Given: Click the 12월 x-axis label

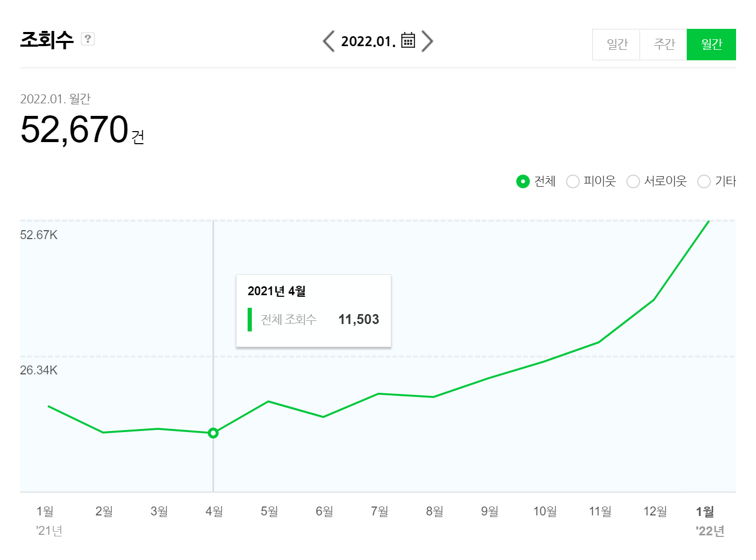Looking at the screenshot, I should (x=655, y=511).
